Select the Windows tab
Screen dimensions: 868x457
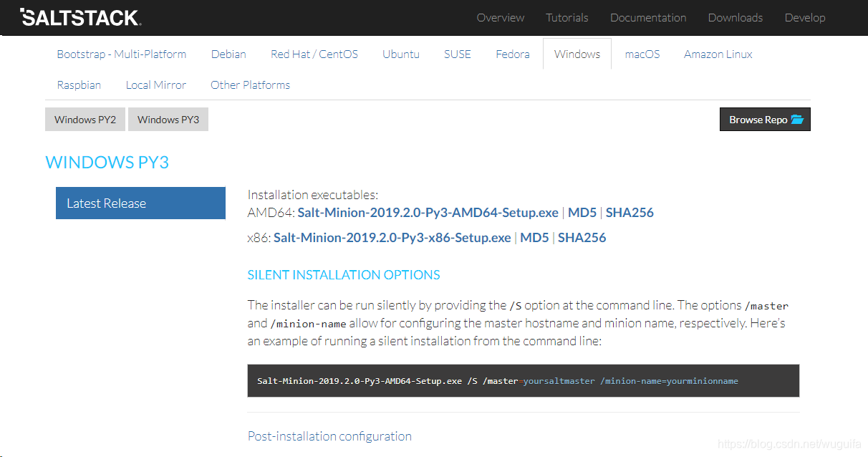tap(577, 54)
